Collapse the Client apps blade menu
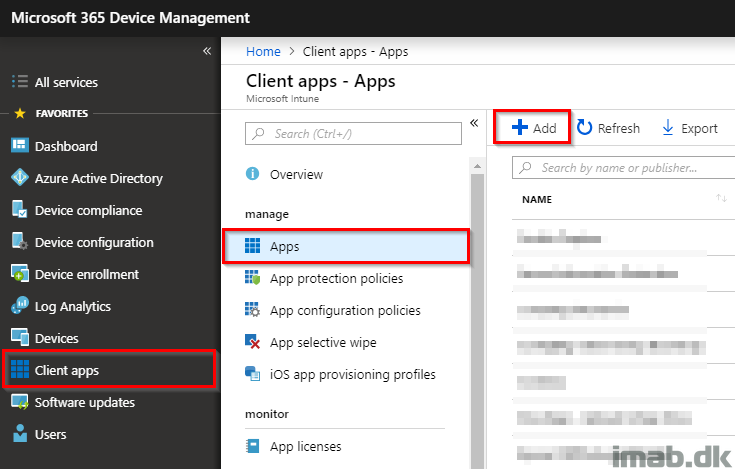735x469 pixels. coord(474,123)
